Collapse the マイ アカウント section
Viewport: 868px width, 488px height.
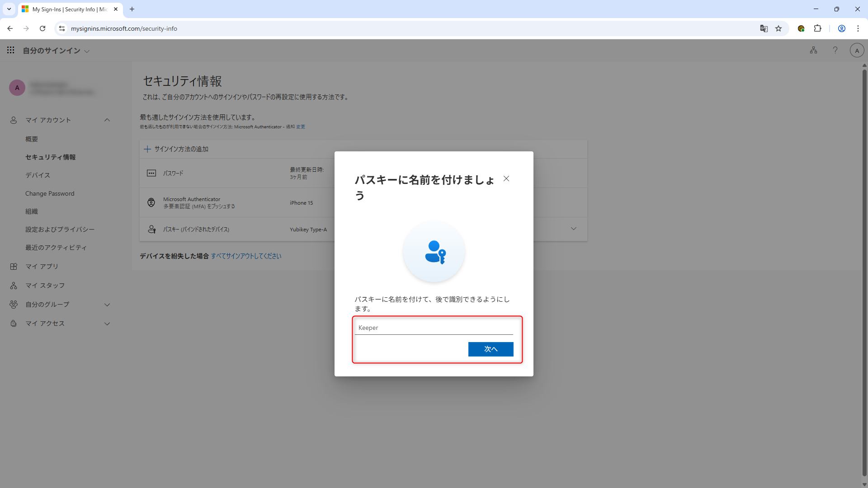tap(107, 120)
